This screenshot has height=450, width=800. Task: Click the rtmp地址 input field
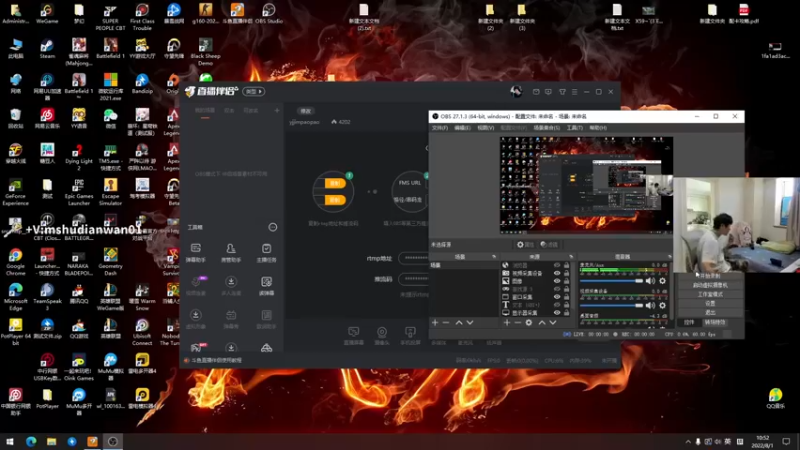[x=413, y=258]
